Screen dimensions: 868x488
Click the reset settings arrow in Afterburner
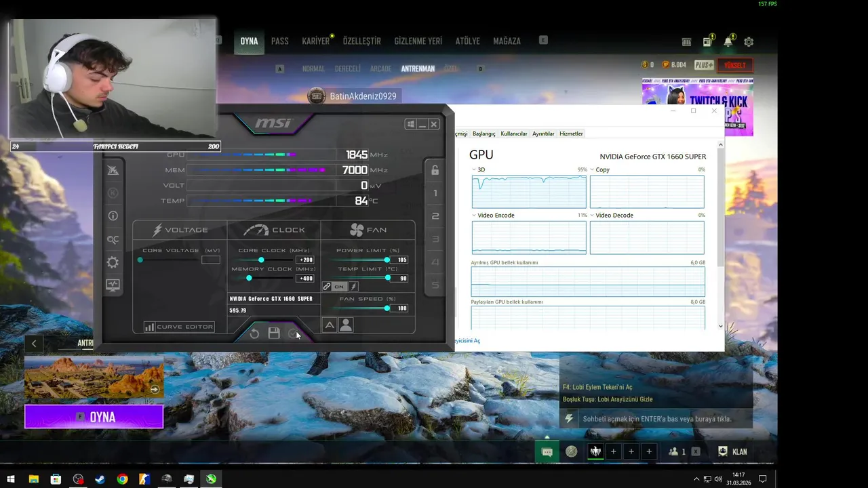(254, 333)
